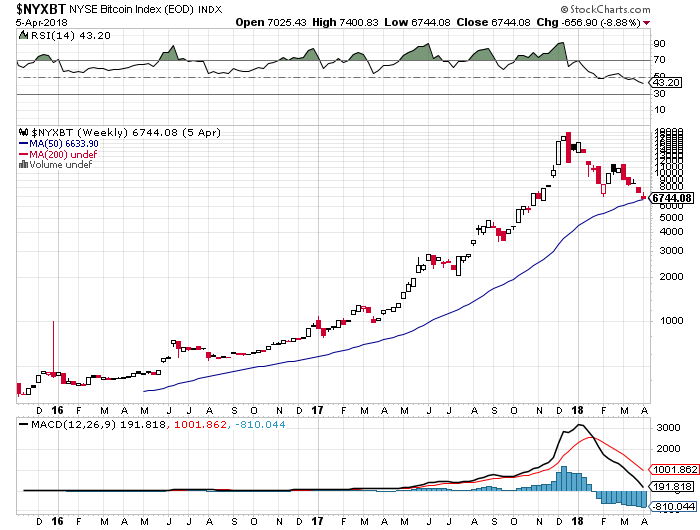Click the RSI(14) 43.20 legend label

tap(70, 36)
